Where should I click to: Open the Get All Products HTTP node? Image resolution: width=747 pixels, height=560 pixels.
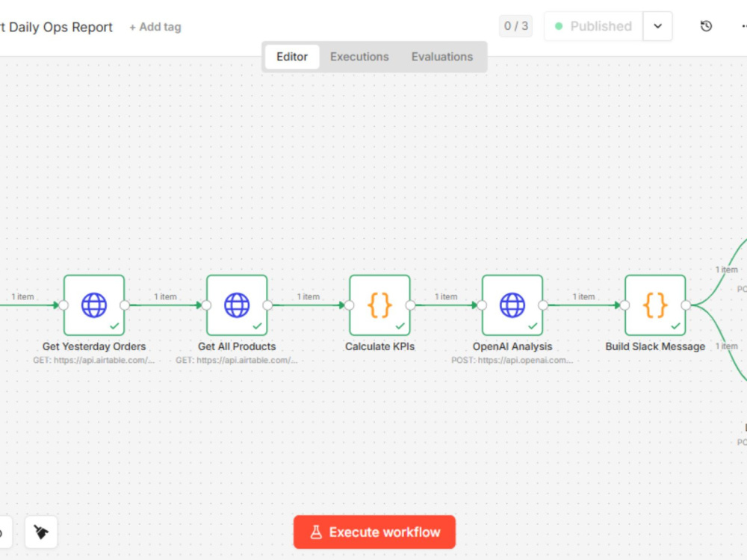237,305
